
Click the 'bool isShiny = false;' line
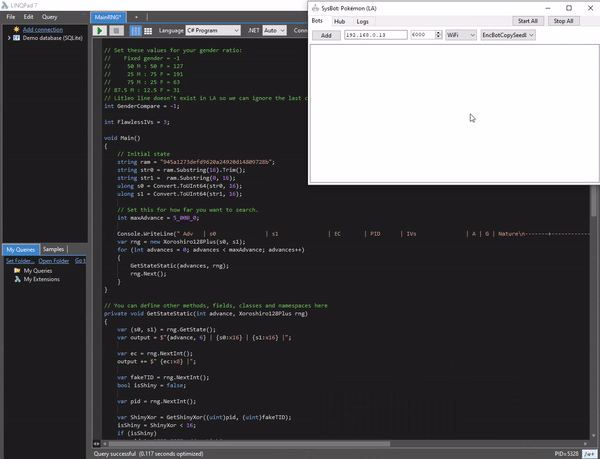coord(152,385)
